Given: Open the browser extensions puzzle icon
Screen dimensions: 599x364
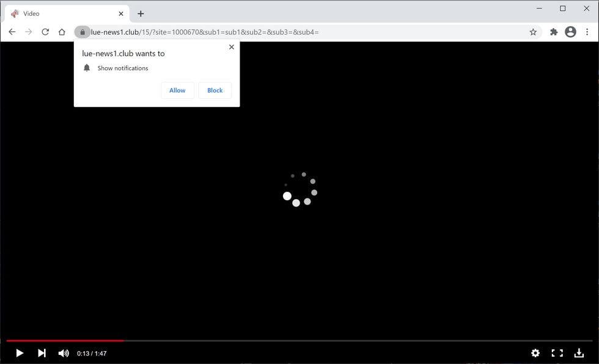Looking at the screenshot, I should [553, 31].
